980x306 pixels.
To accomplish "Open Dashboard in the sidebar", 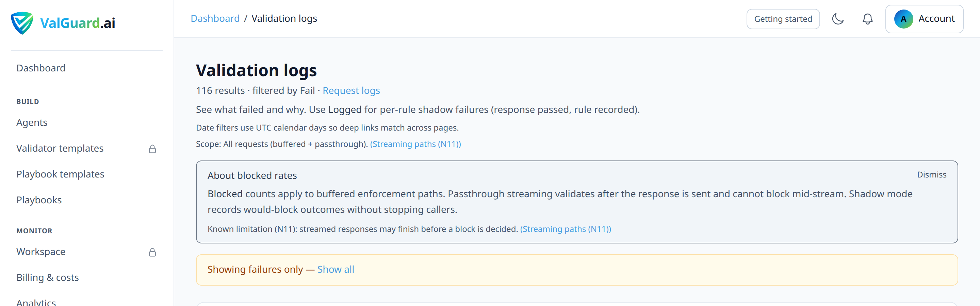I will pyautogui.click(x=41, y=68).
